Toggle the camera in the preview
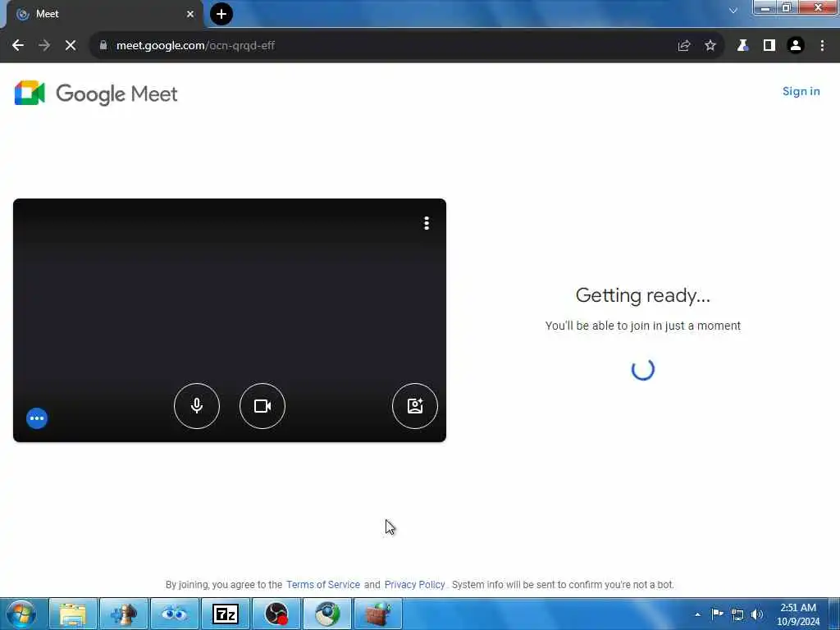840x630 pixels. tap(262, 405)
